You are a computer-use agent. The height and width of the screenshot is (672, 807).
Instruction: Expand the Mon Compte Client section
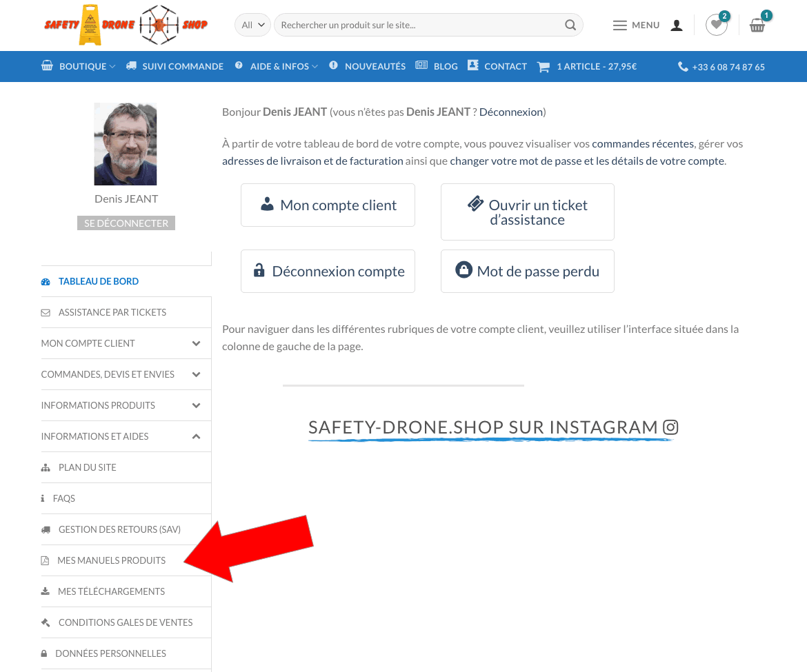coord(196,343)
